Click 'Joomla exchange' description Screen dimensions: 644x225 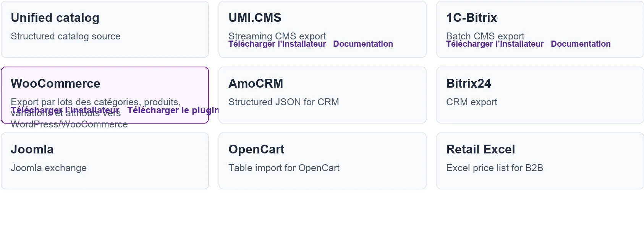tap(49, 168)
